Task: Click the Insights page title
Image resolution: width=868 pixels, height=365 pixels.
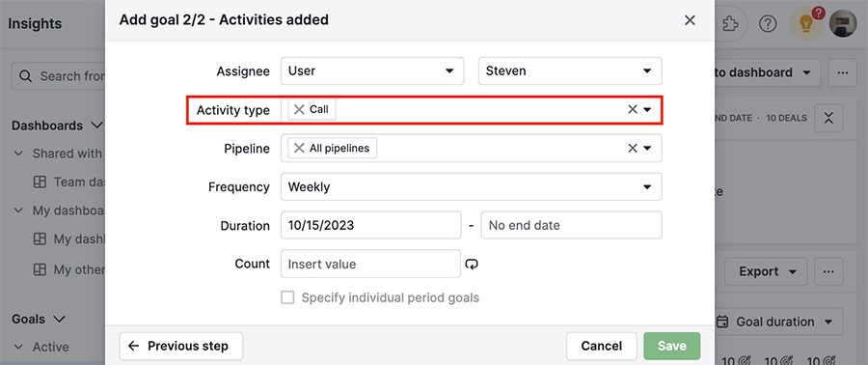Action: click(35, 24)
